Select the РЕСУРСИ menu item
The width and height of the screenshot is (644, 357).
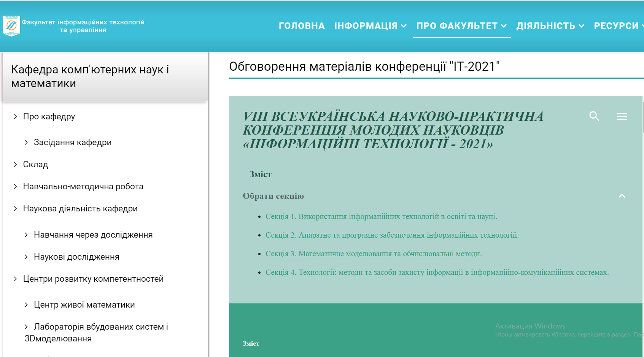click(618, 25)
